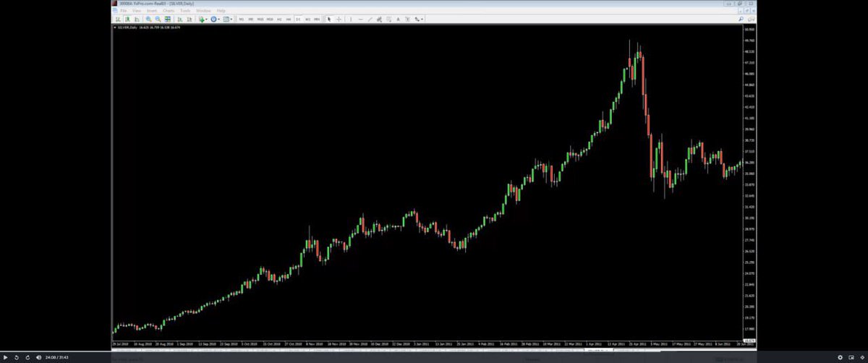Expand the templates dropdown arrow
This screenshot has width=868, height=363.
click(231, 20)
